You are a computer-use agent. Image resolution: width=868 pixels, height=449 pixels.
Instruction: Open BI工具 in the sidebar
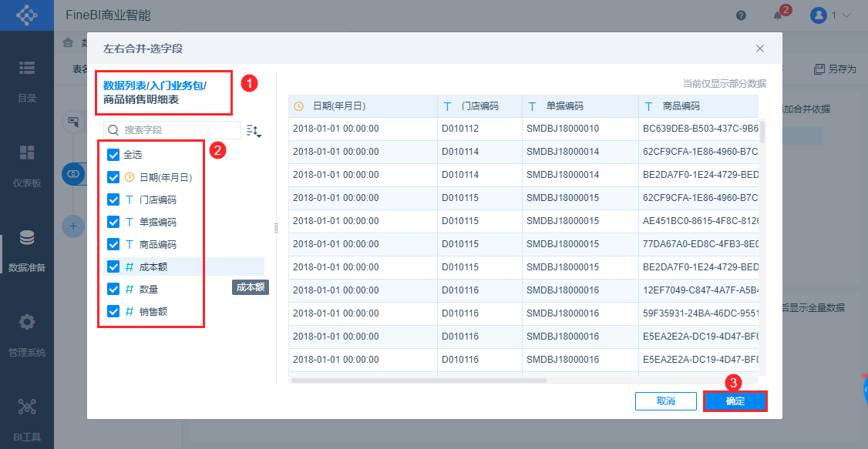click(26, 421)
